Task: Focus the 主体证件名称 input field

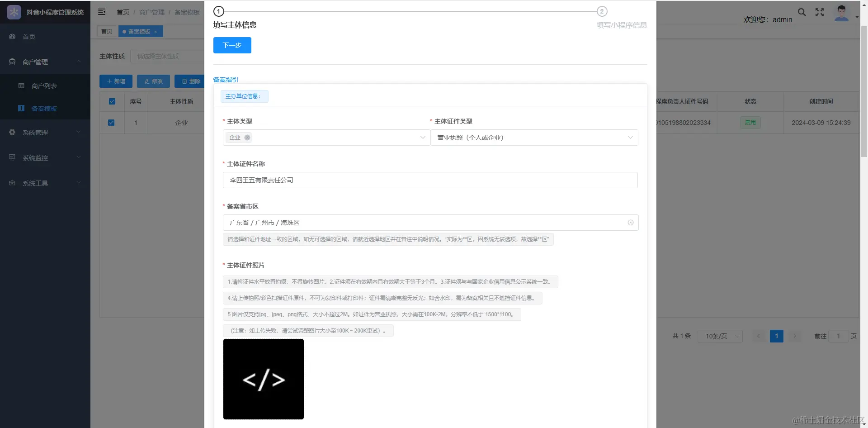Action: pos(430,180)
